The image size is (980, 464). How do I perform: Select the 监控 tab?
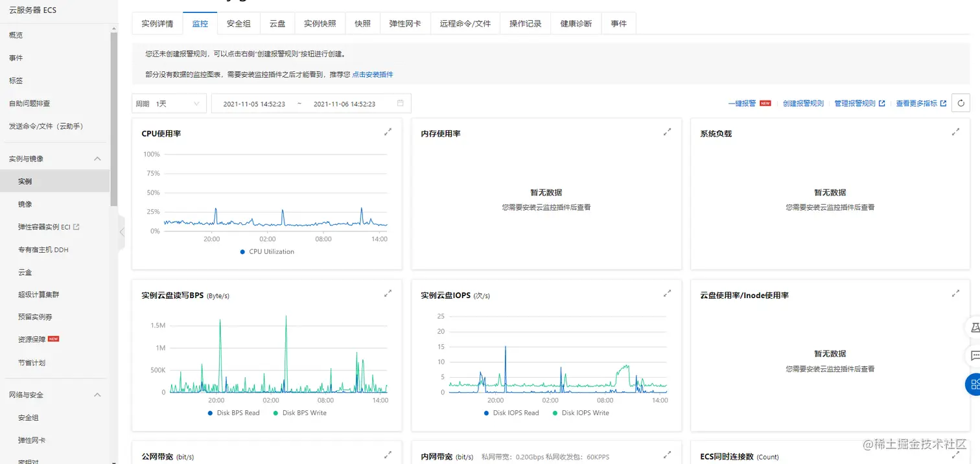(x=200, y=23)
